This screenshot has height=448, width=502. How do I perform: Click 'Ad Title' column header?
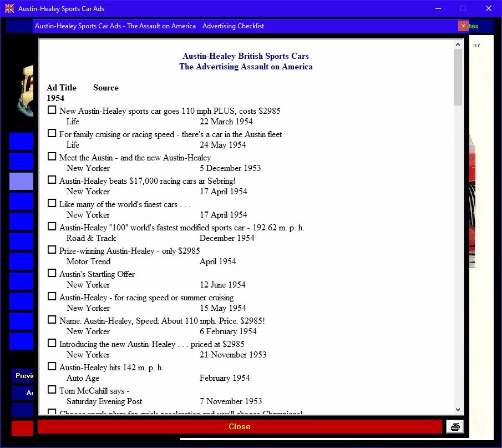pyautogui.click(x=62, y=88)
